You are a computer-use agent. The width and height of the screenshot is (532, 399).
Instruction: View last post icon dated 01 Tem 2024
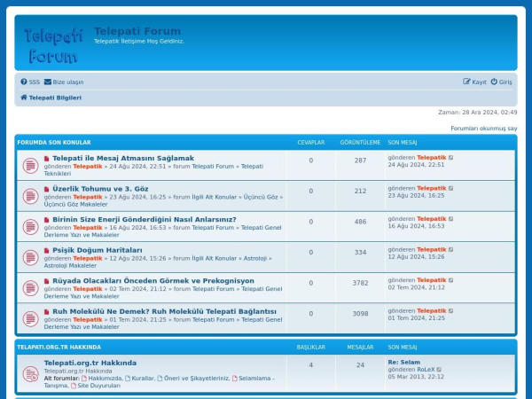point(451,311)
